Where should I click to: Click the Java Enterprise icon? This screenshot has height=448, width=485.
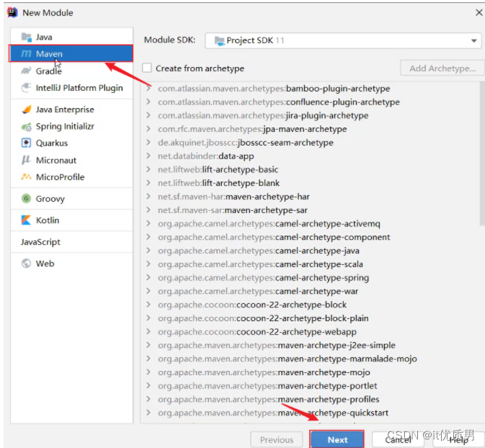(x=26, y=109)
